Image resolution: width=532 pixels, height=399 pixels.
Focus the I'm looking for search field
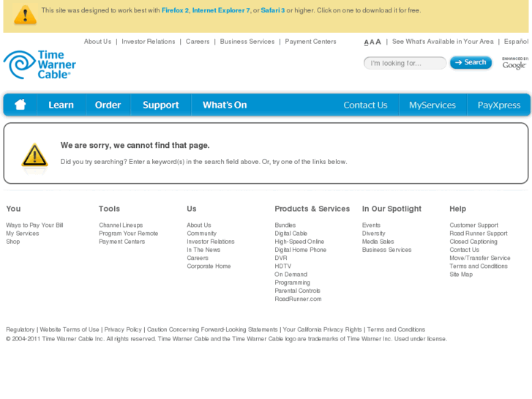pos(405,63)
